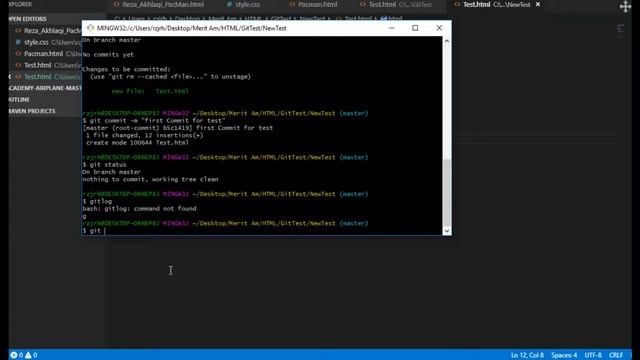Switch to the Pacman.html editor tab

(317, 4)
